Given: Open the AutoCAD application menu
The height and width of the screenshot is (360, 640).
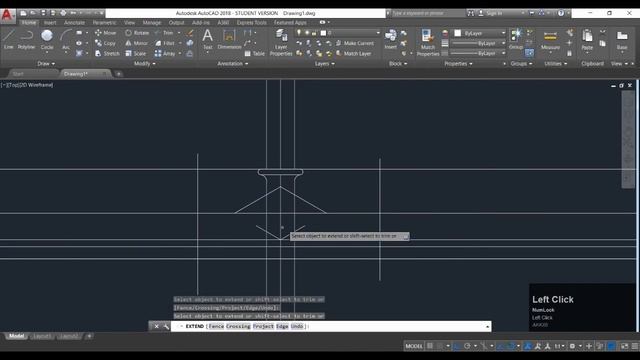Looking at the screenshot, I should click(7, 15).
